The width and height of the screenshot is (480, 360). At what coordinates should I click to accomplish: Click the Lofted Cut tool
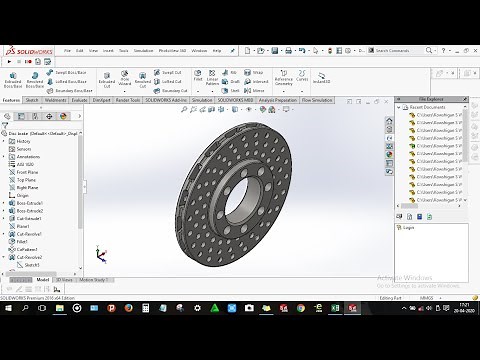[168, 81]
